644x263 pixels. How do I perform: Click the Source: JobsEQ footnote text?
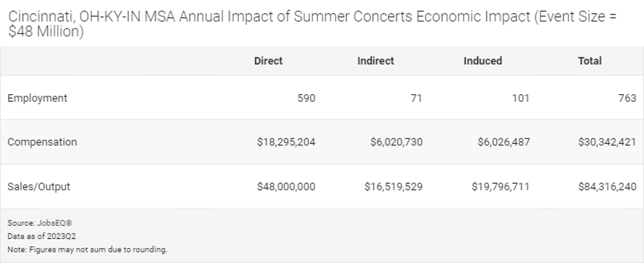pyautogui.click(x=40, y=223)
